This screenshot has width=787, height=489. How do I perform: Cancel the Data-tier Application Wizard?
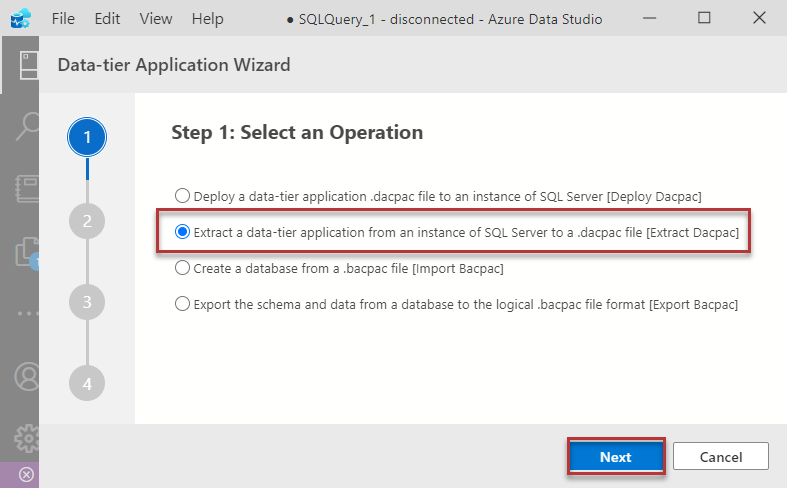coord(720,457)
